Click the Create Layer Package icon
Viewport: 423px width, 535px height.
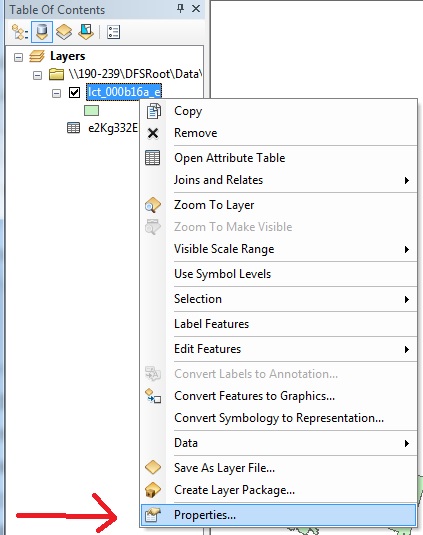click(x=152, y=490)
